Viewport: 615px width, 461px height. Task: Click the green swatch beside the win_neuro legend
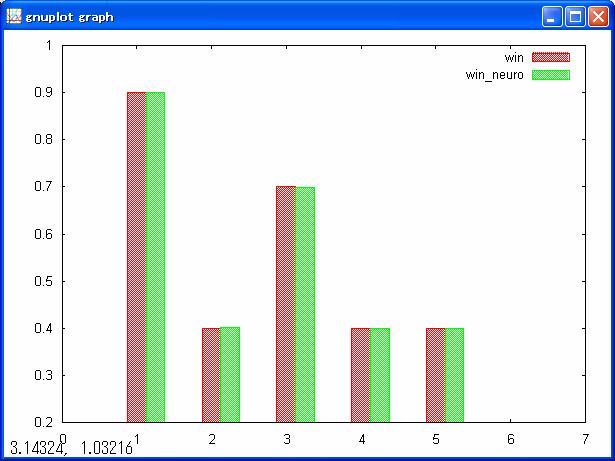[x=550, y=74]
